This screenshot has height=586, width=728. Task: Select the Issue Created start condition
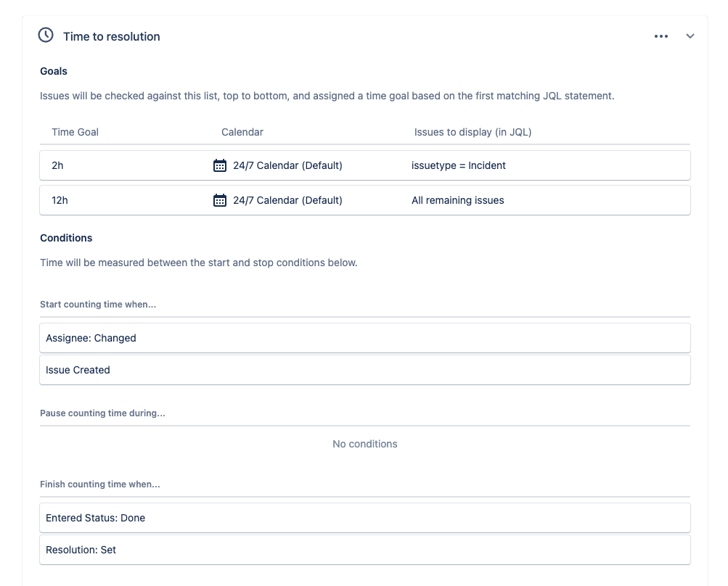pyautogui.click(x=78, y=370)
